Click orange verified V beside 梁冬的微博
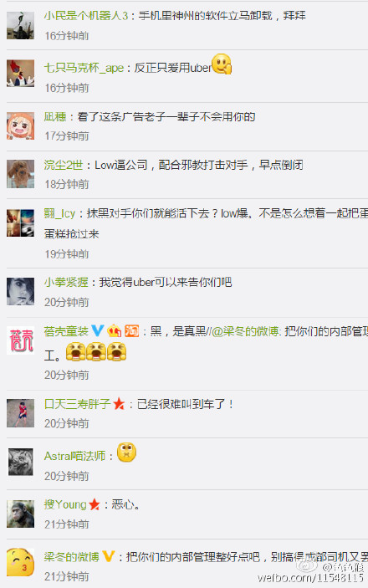Viewport: 368px width, 588px height. click(x=109, y=556)
